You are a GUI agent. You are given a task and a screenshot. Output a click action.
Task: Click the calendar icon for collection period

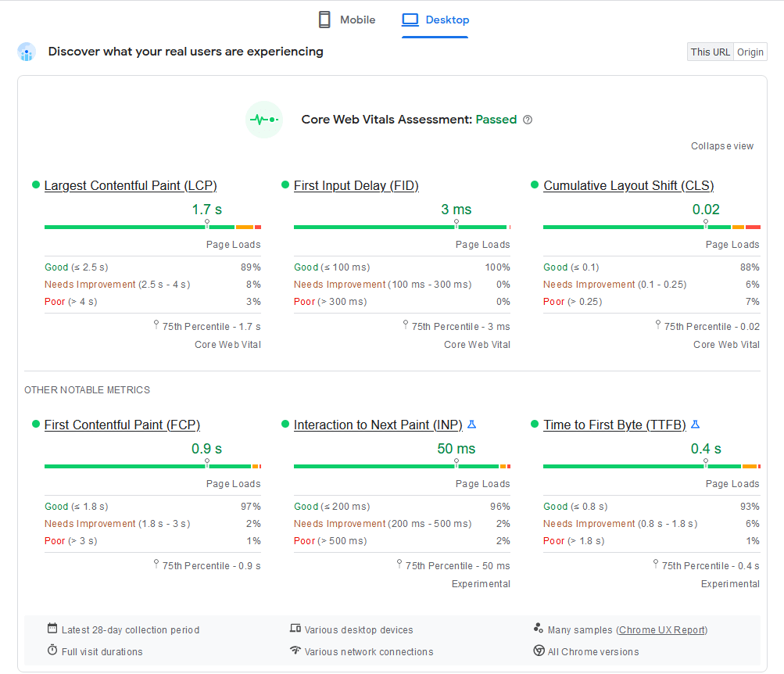tap(52, 629)
